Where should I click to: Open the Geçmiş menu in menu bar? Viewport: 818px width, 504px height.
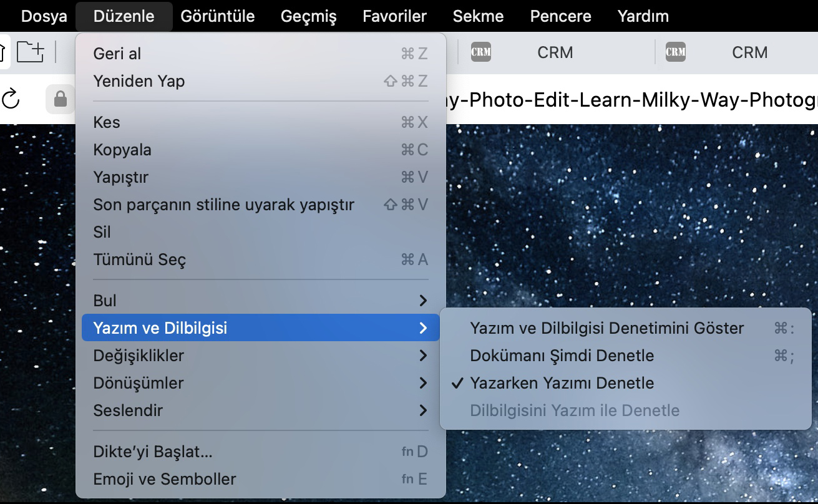point(308,16)
